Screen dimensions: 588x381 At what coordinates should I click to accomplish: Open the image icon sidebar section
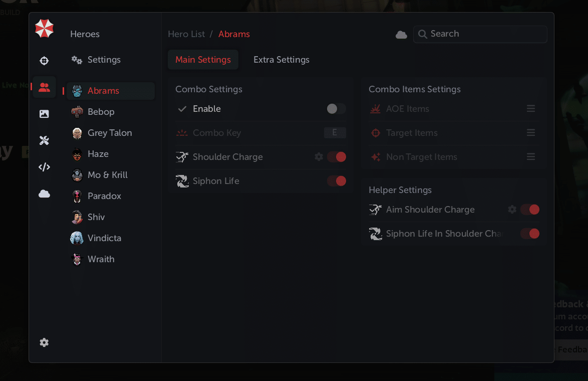(x=44, y=114)
